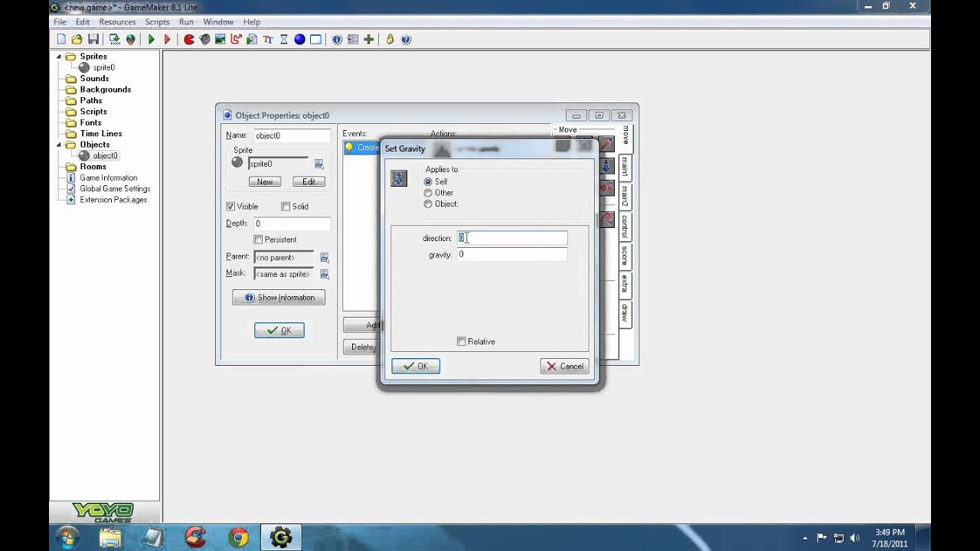The width and height of the screenshot is (980, 551).
Task: Create an object with blue ball icon
Action: (x=299, y=39)
